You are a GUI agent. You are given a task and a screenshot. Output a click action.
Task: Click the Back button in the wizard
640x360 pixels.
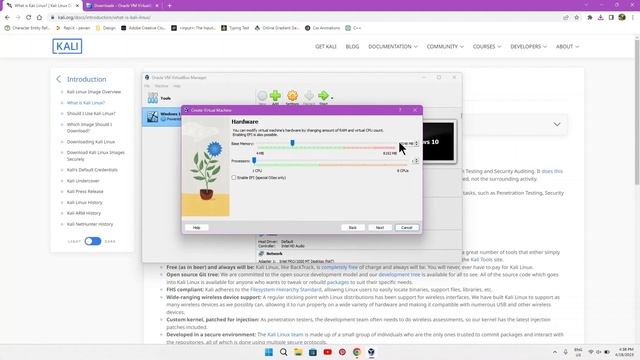[353, 227]
